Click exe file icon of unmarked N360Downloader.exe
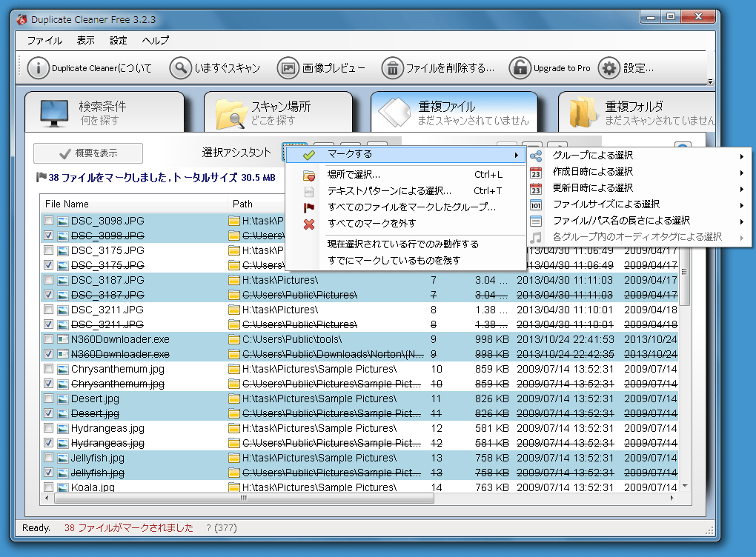This screenshot has height=557, width=756. (63, 340)
